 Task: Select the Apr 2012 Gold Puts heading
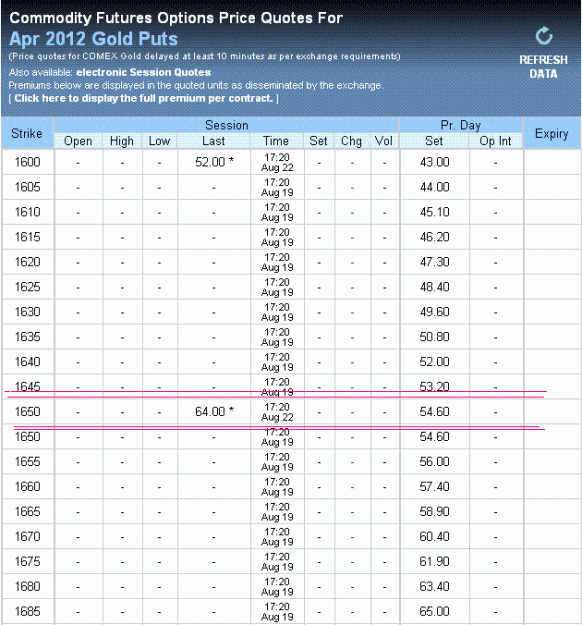(93, 39)
